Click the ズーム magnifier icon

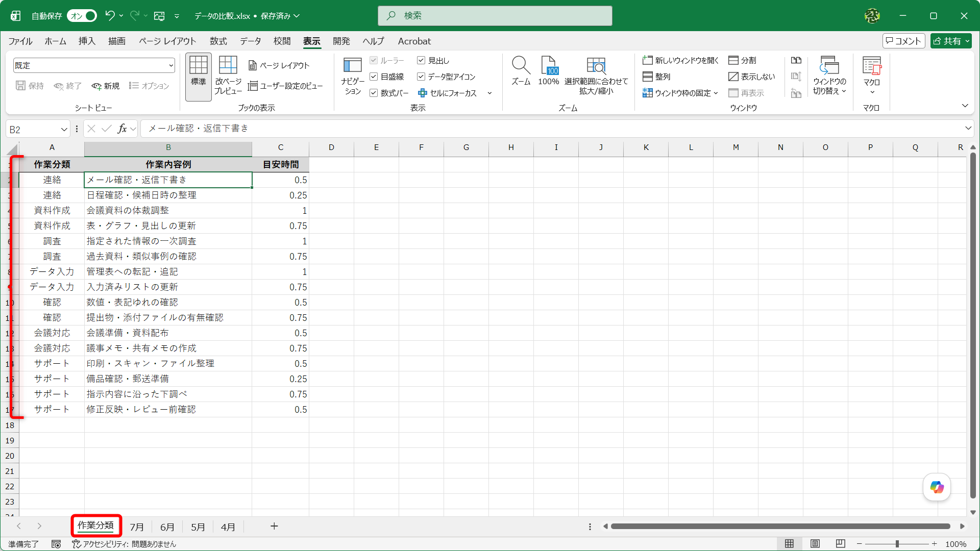521,71
